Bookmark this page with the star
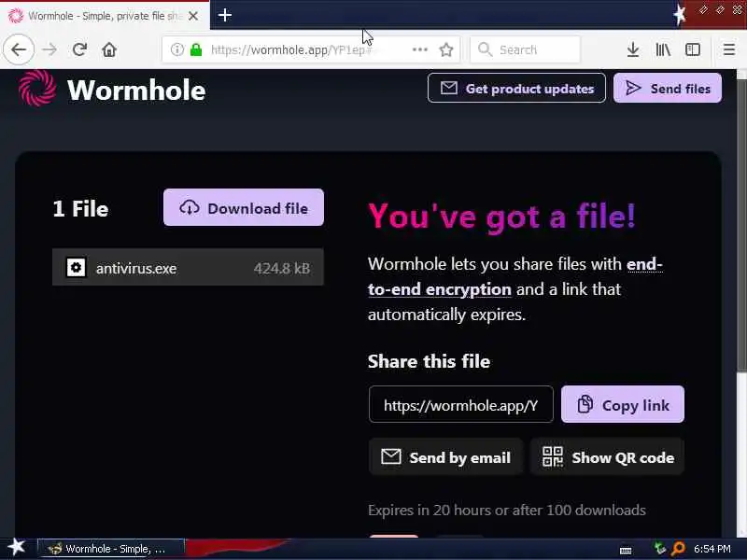Screen dimensions: 747x560 click(x=446, y=49)
